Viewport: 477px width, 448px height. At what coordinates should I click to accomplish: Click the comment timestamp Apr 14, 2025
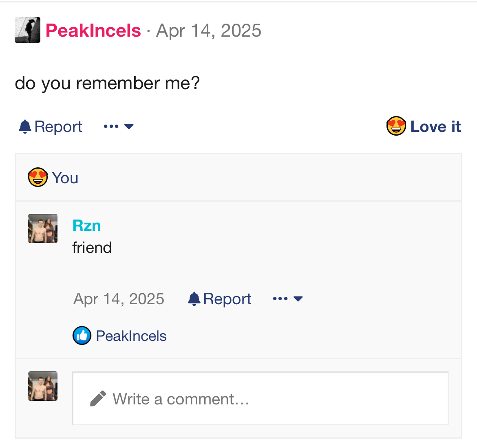(x=119, y=299)
